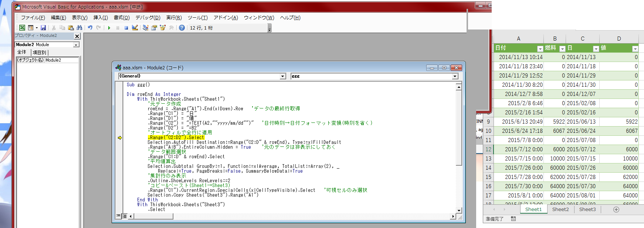Open the デバッグ(D) menu
644x228 pixels.
tap(148, 18)
